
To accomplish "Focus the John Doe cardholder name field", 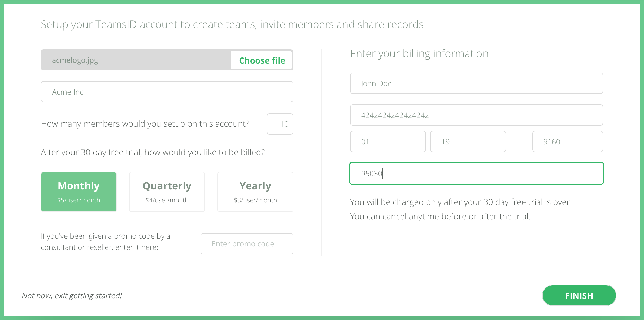I will pyautogui.click(x=476, y=83).
